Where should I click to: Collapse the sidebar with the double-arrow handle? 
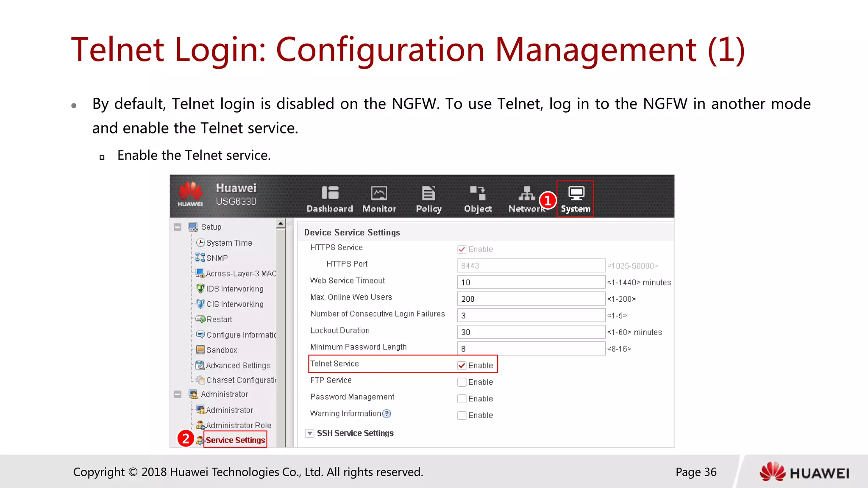(290, 223)
